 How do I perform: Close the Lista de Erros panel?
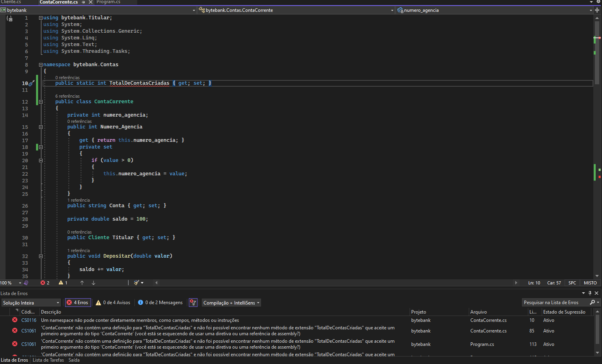596,293
